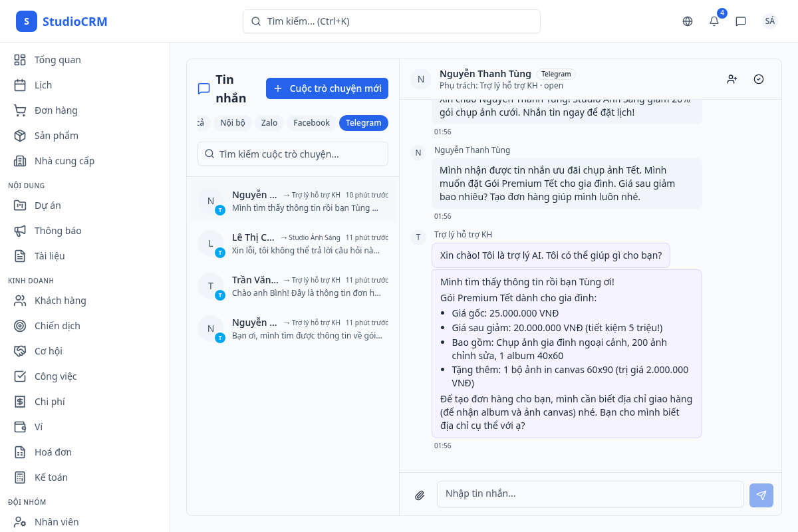Screen dimensions: 798x532
Task: Click the global Tìm kiếm search bar
Action: point(391,21)
